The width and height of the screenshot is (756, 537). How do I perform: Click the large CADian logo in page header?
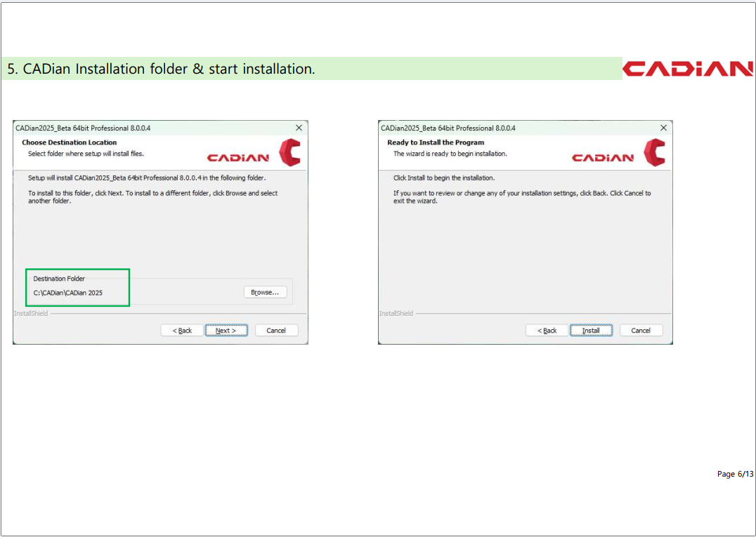(688, 69)
